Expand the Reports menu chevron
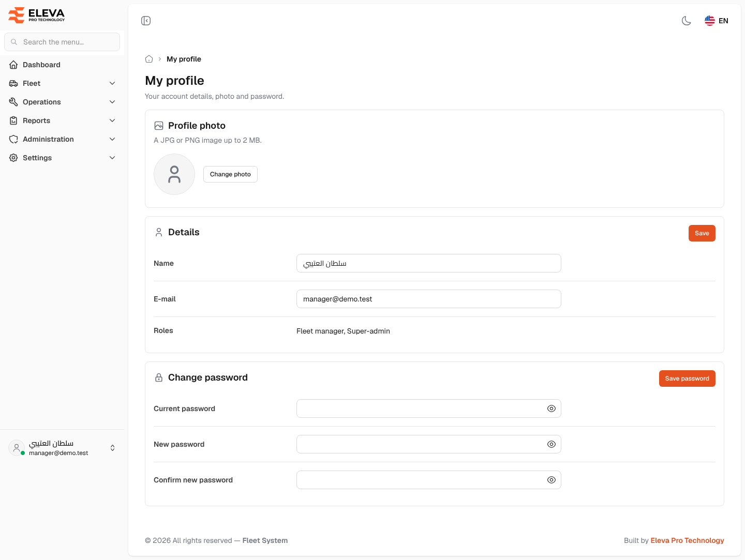745x560 pixels. (x=112, y=120)
